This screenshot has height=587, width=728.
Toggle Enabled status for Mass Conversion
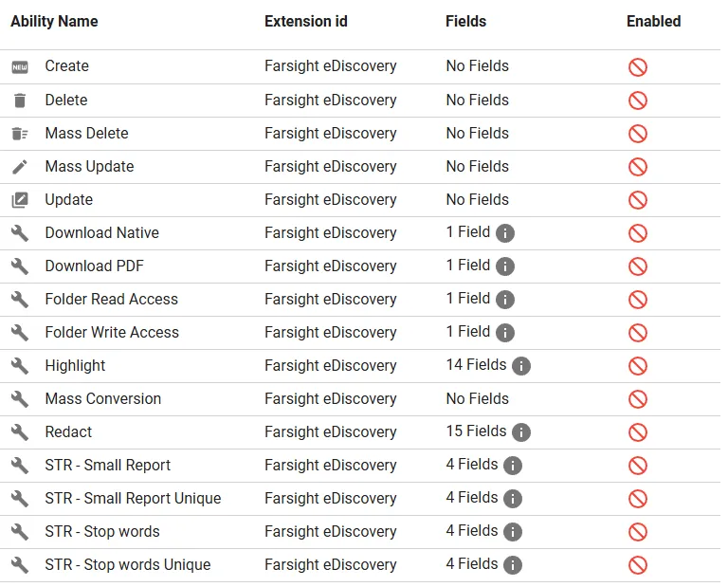point(638,399)
